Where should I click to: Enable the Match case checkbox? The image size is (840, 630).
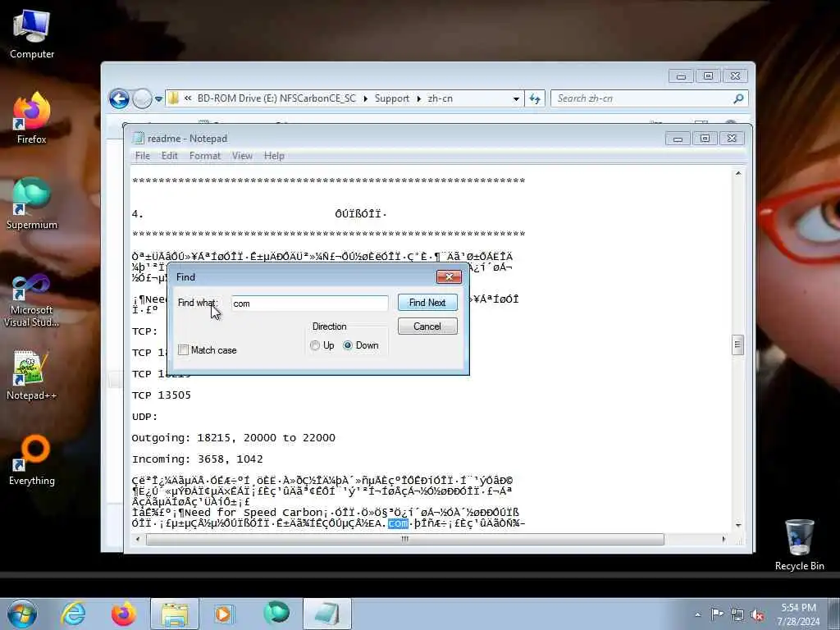pos(183,349)
